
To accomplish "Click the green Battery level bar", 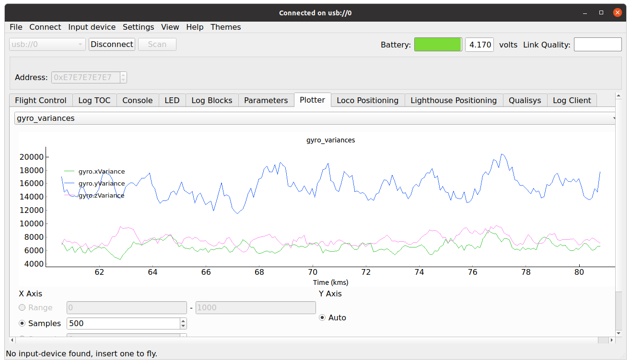I will pyautogui.click(x=438, y=45).
